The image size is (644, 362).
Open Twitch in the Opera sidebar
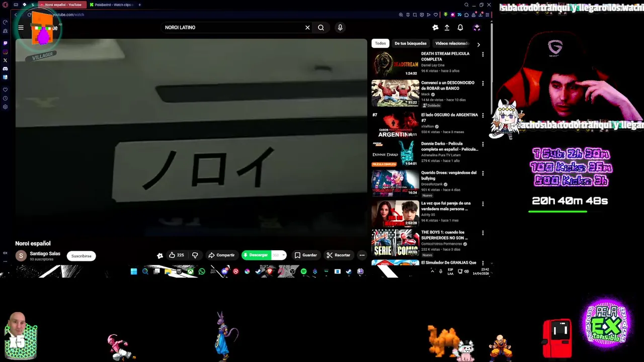[6, 43]
